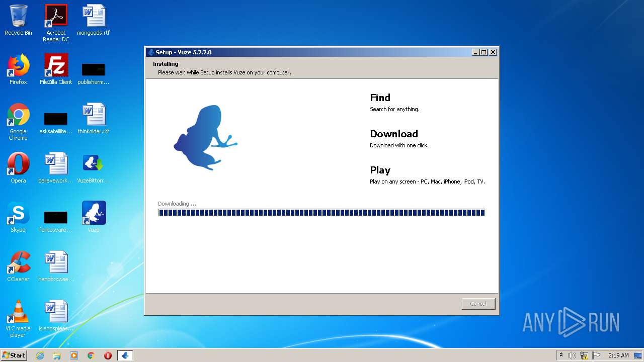Viewport: 644px width, 362px height.
Task: Close the Vuze Setup window
Action: 493,52
